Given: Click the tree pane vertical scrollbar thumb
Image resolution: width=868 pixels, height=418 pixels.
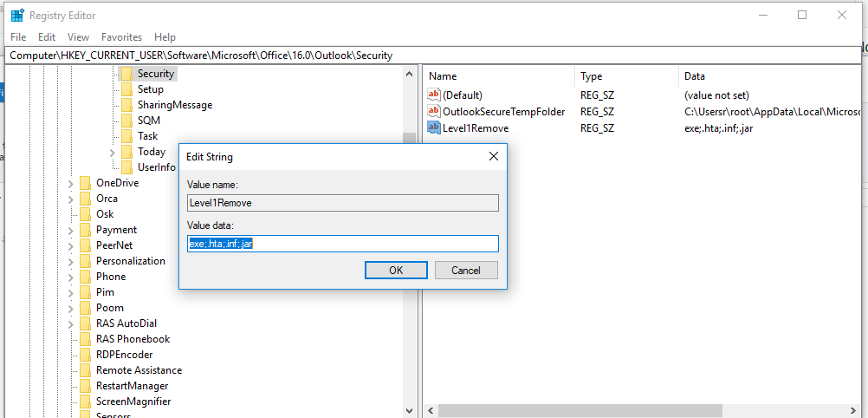Looking at the screenshot, I should click(x=409, y=139).
